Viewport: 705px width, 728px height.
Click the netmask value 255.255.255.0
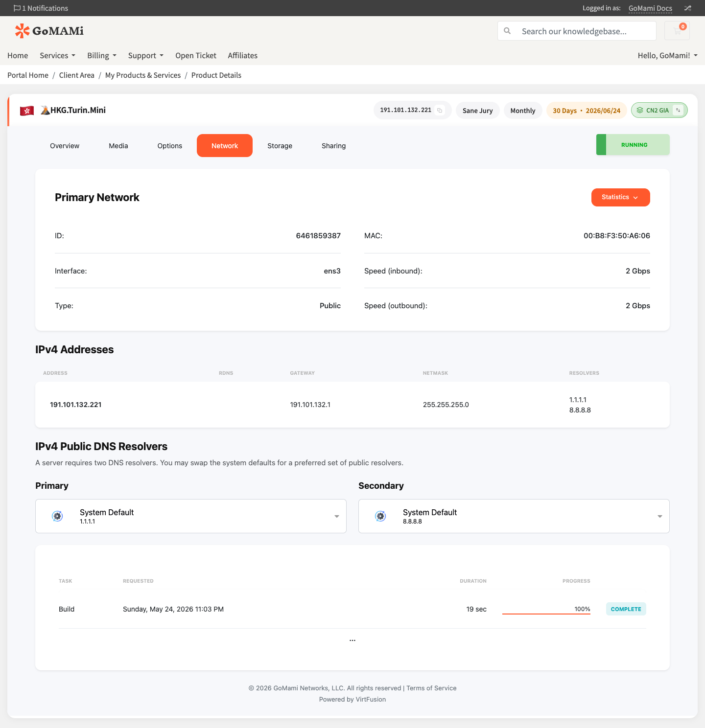pyautogui.click(x=446, y=405)
